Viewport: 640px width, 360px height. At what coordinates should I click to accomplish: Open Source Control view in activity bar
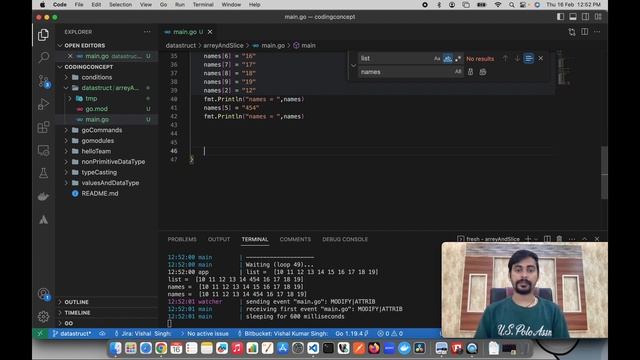43,80
